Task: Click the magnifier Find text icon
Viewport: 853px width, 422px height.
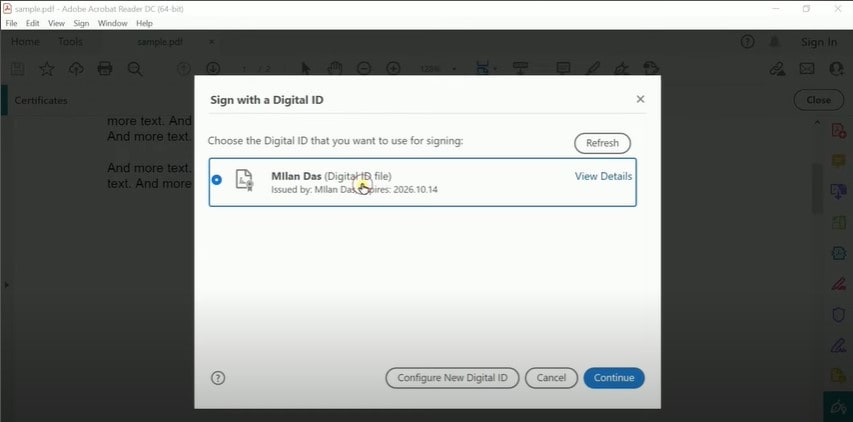Action: tap(134, 69)
